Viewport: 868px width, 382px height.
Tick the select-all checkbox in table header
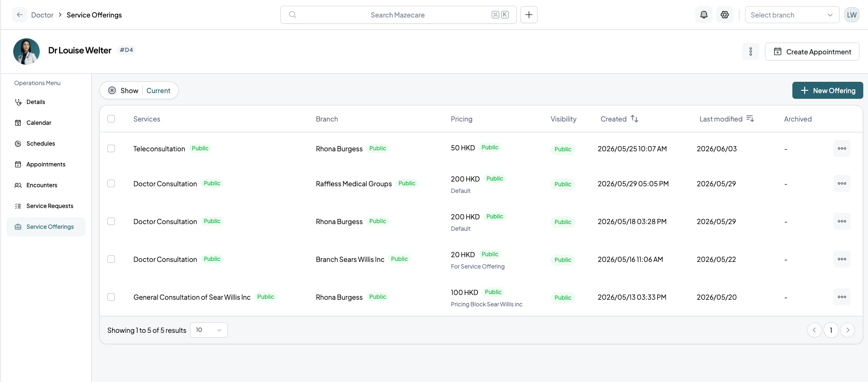point(111,119)
